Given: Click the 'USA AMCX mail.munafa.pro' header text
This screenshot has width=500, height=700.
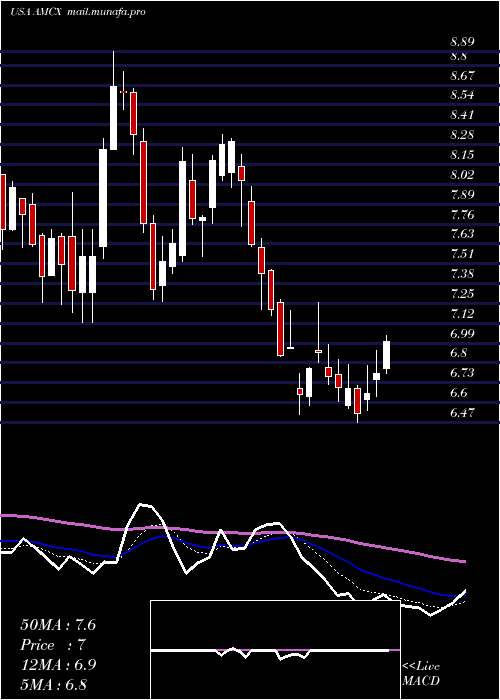Looking at the screenshot, I should click(77, 12).
